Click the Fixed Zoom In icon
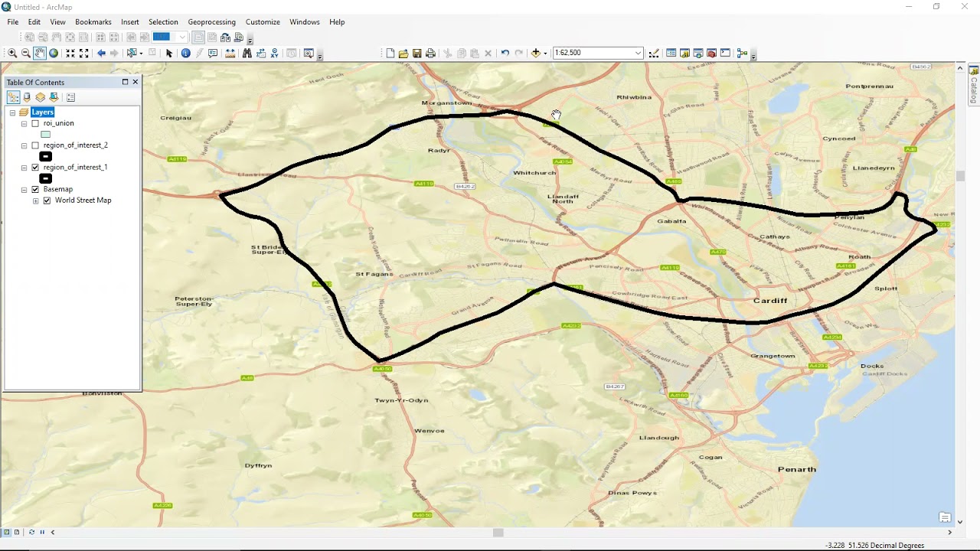 click(x=70, y=53)
